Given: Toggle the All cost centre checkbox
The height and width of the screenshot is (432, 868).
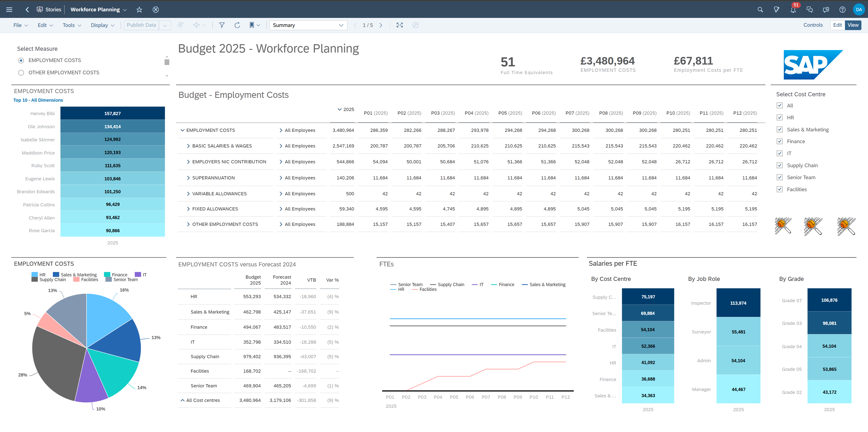Looking at the screenshot, I should [x=779, y=106].
